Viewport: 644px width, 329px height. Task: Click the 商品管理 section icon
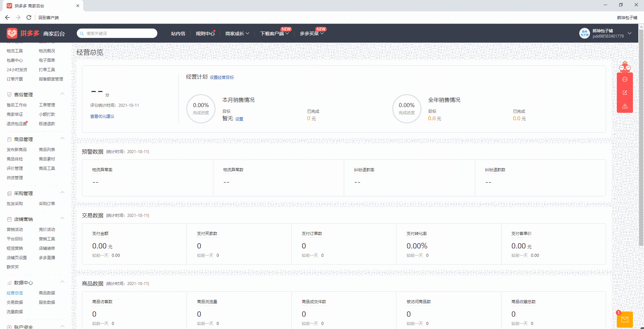tap(9, 139)
